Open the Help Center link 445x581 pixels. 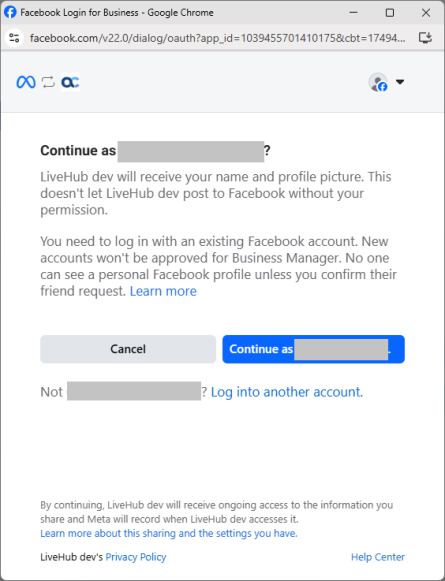point(378,557)
